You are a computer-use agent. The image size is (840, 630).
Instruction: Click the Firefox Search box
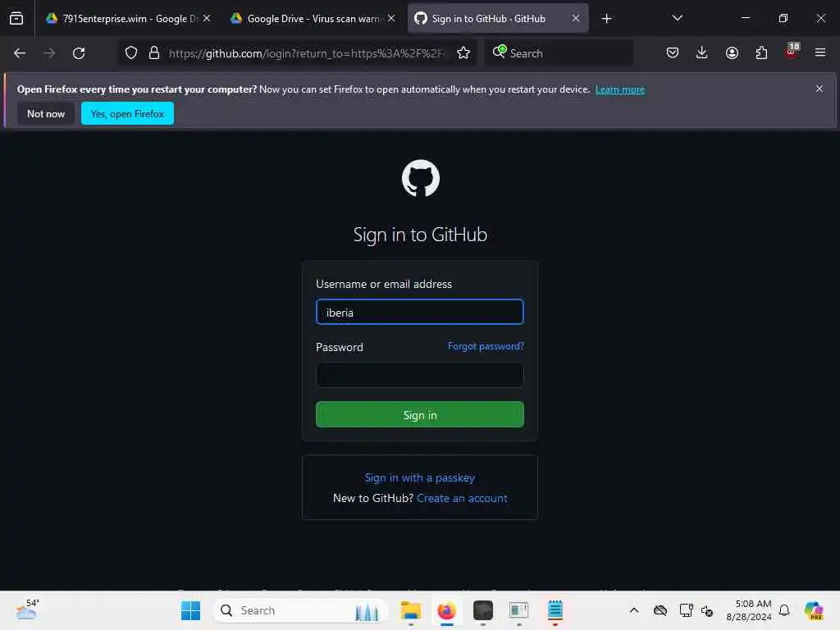tap(559, 53)
